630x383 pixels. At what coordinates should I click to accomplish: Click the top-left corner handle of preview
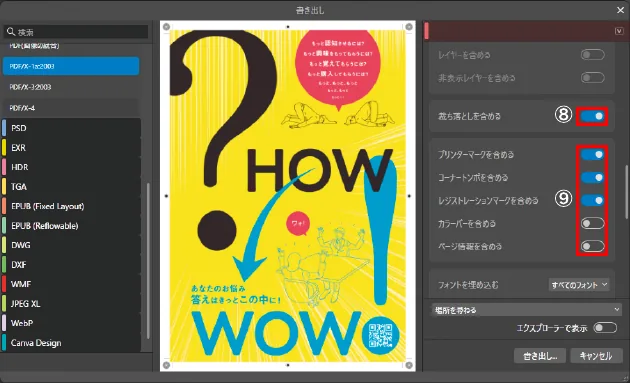tap(166, 27)
